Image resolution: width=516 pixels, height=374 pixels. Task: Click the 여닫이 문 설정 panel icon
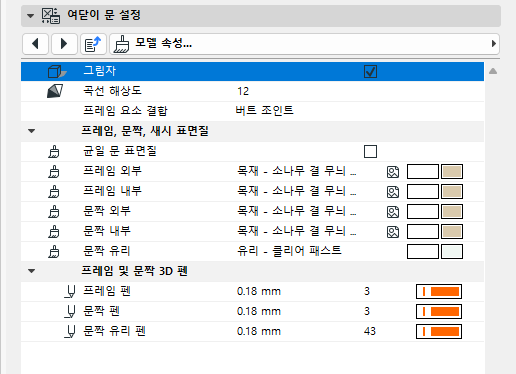pyautogui.click(x=51, y=16)
